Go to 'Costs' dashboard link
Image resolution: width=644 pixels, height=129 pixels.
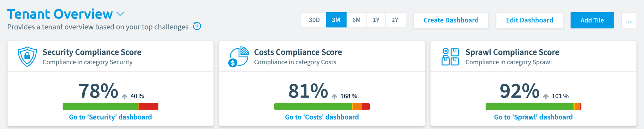coord(322,117)
